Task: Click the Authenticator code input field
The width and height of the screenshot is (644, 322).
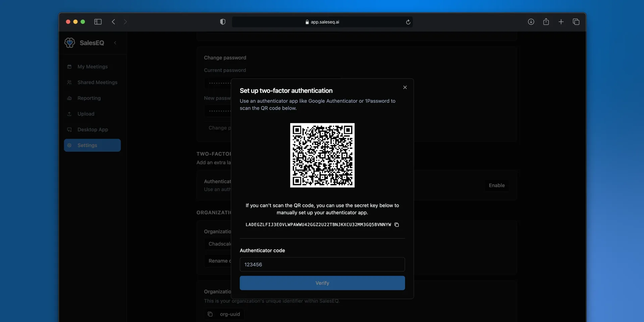Action: [322, 264]
